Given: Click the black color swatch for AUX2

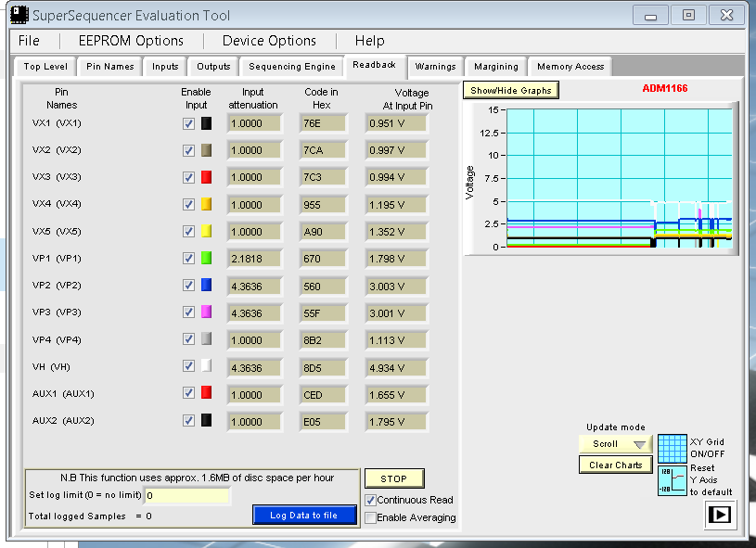Looking at the screenshot, I should point(206,420).
